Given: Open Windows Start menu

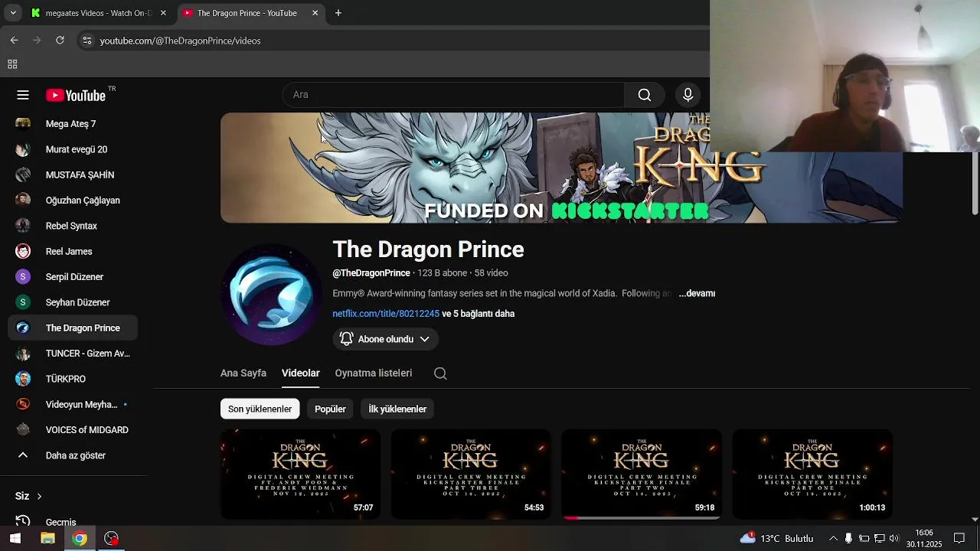Looking at the screenshot, I should [15, 538].
